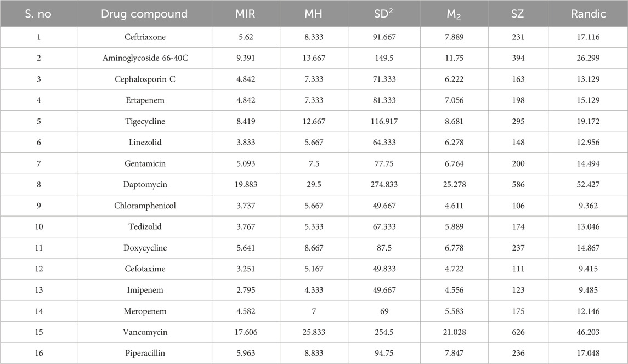Viewport: 628px width, 364px height.
Task: Select Chloramphenicol drug name cell
Action: (x=145, y=206)
